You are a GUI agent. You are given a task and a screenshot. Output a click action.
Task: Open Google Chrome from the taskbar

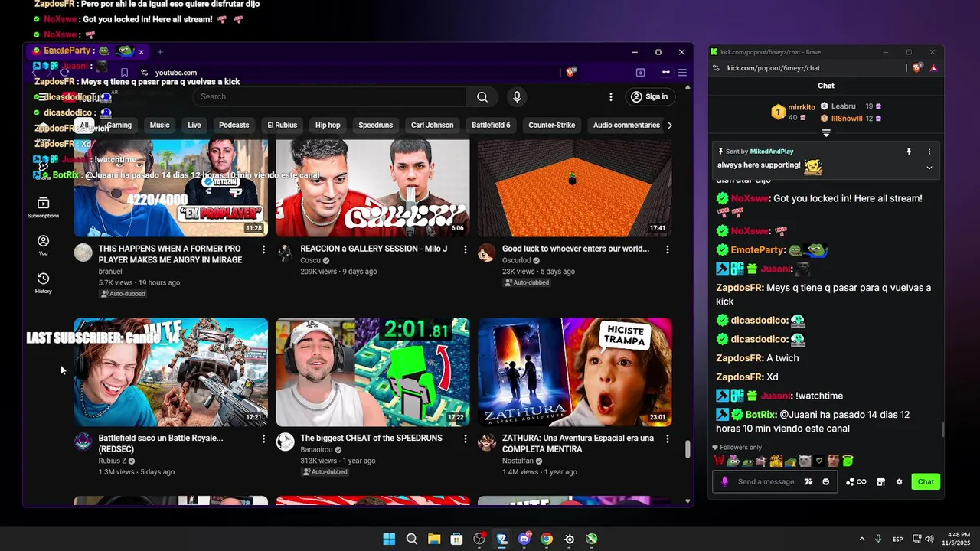point(547,539)
